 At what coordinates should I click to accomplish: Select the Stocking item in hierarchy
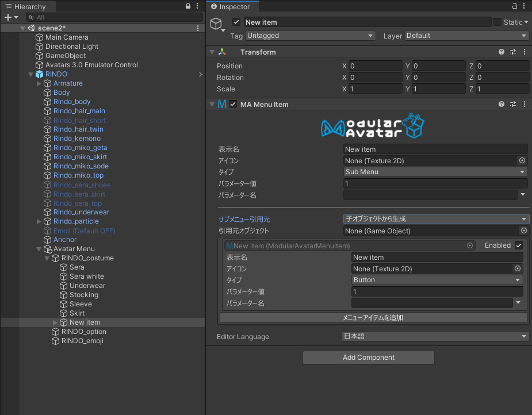pyautogui.click(x=84, y=295)
